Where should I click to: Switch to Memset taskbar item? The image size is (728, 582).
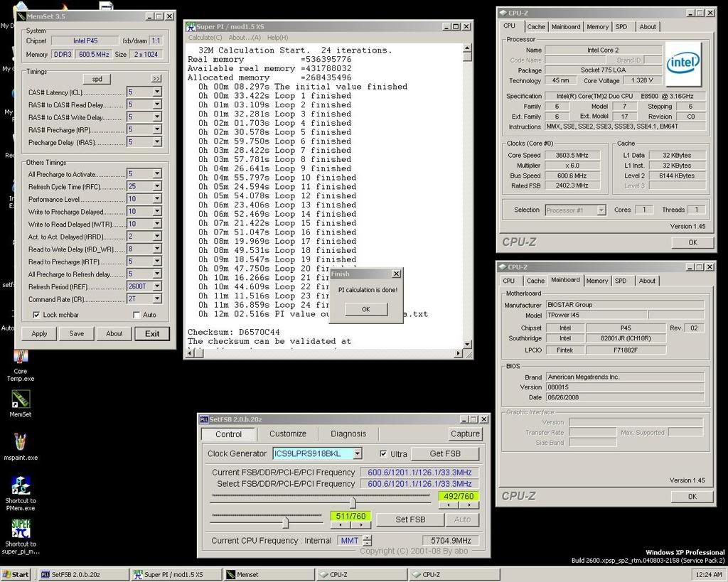(268, 574)
